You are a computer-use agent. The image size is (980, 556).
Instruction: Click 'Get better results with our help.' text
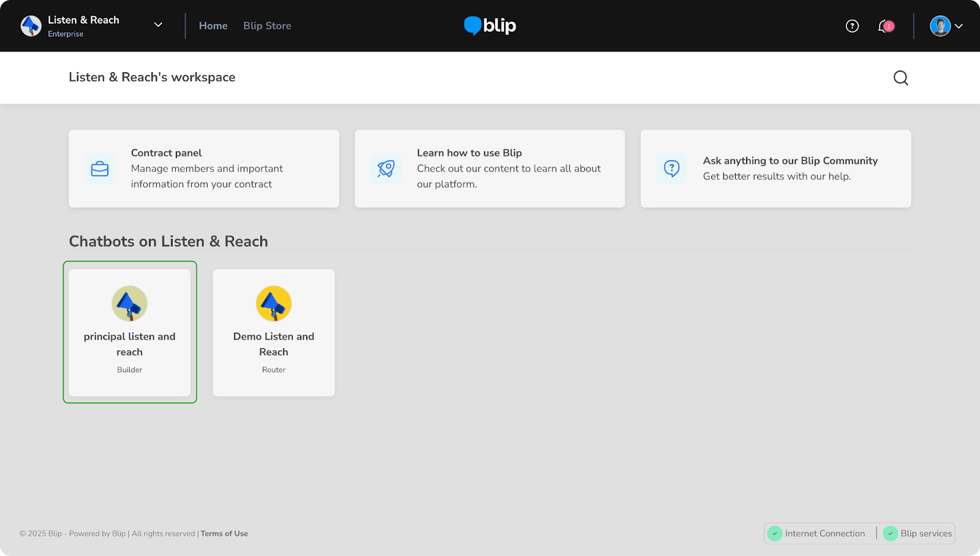777,177
